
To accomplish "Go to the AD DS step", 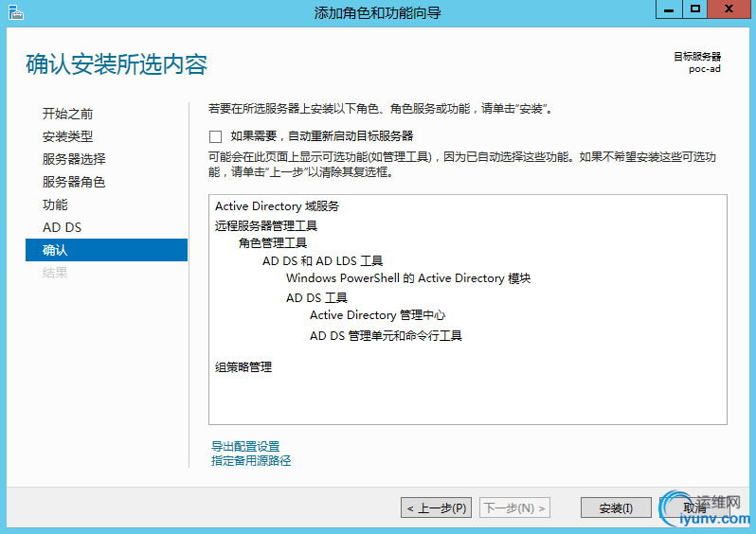I will click(62, 227).
